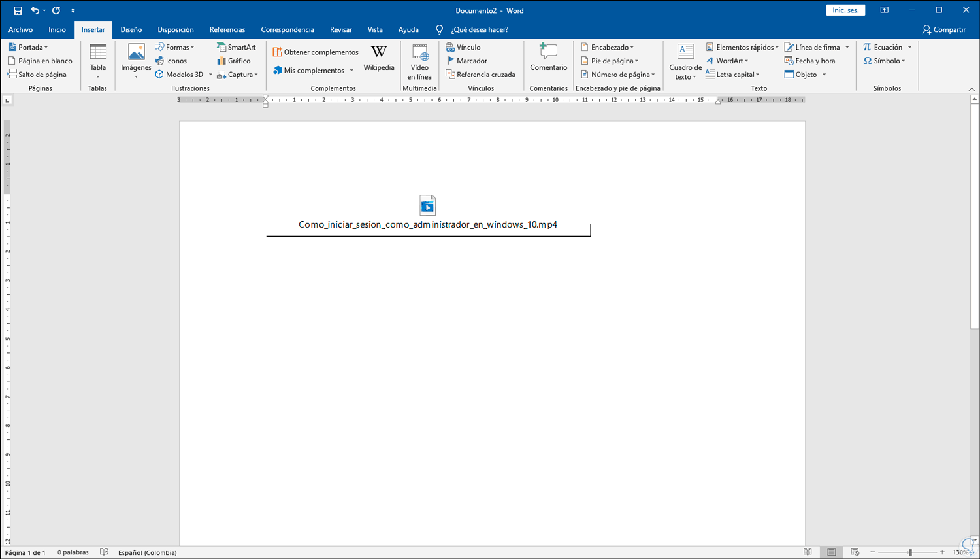Image resolution: width=980 pixels, height=559 pixels.
Task: Open Obtener complementos store
Action: [x=316, y=52]
